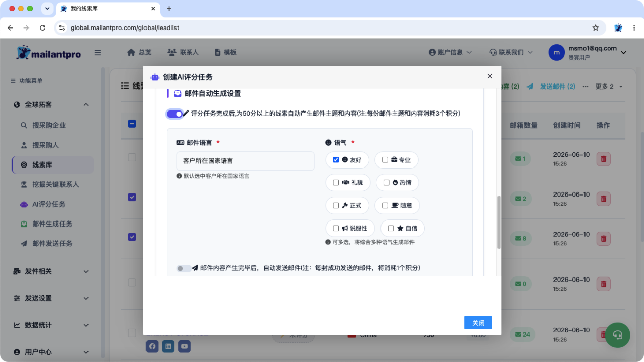The width and height of the screenshot is (644, 362).
Task: Expand the 发送设置 sidebar section
Action: click(51, 298)
